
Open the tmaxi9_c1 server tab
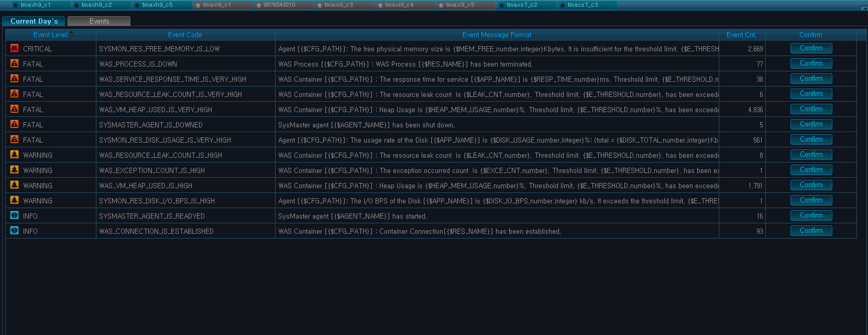tap(223, 5)
